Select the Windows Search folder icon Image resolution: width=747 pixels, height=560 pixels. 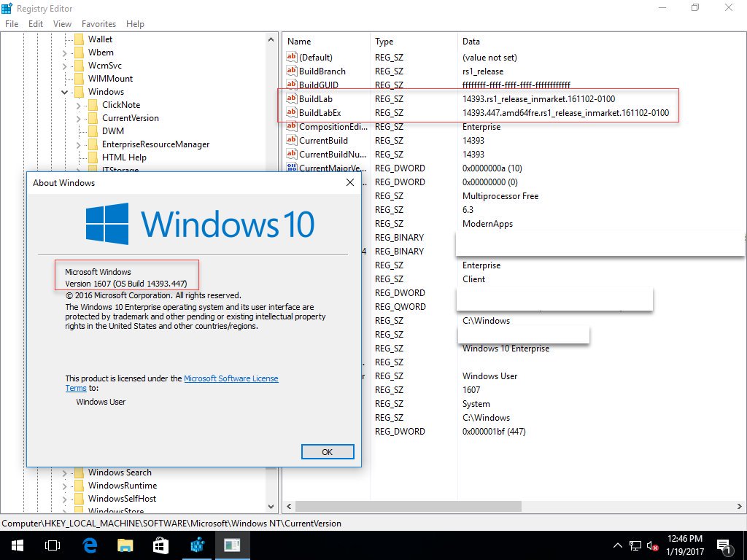79,472
